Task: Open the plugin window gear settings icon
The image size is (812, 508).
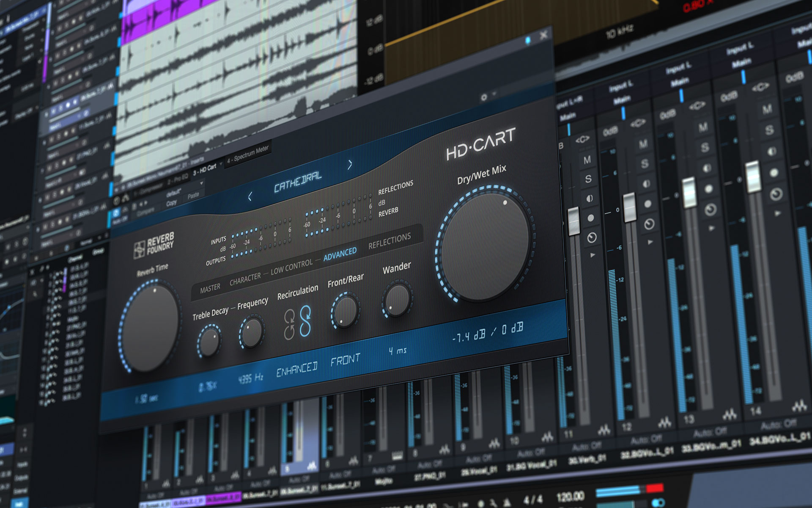Action: coord(484,97)
